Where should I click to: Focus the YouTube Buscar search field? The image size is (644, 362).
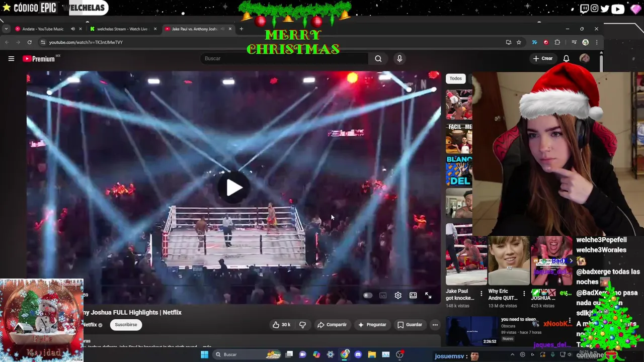click(284, 58)
